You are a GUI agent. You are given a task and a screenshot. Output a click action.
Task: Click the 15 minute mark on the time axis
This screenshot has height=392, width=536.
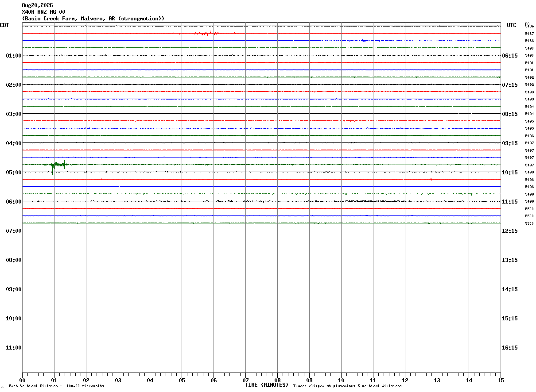pos(501,380)
